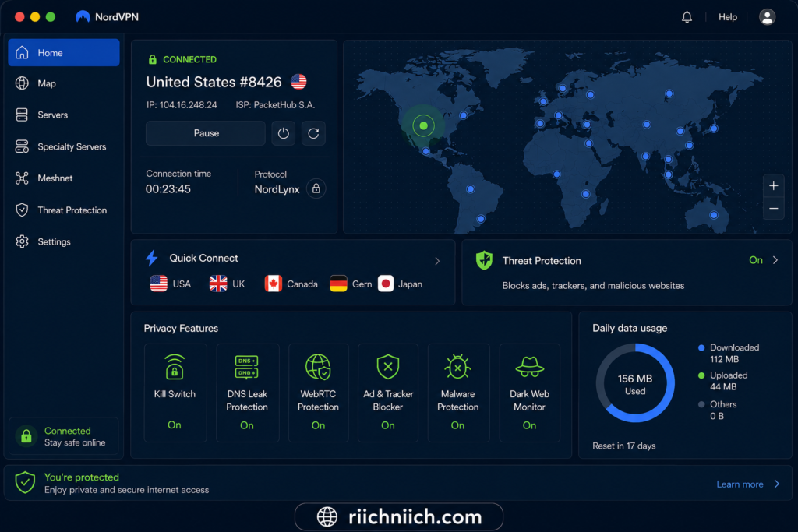Click the blue Downloaded legend dot
This screenshot has width=798, height=532.
pos(701,348)
